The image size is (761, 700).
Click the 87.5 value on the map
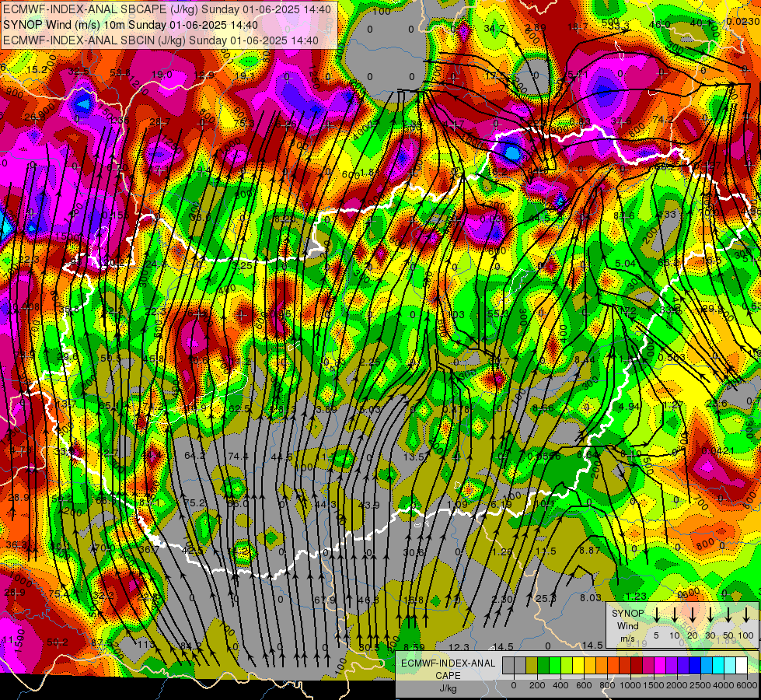pos(101,642)
